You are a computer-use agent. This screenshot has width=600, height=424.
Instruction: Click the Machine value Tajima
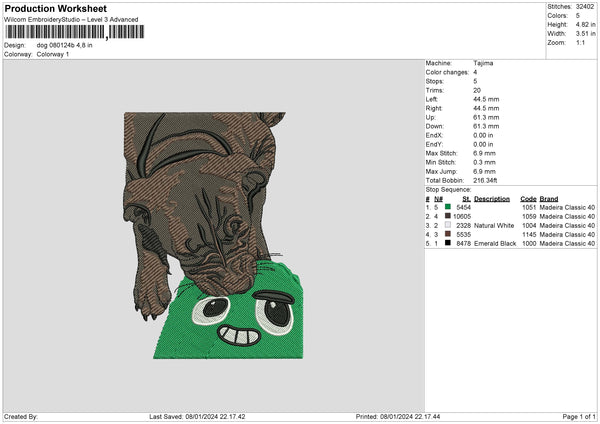point(483,63)
